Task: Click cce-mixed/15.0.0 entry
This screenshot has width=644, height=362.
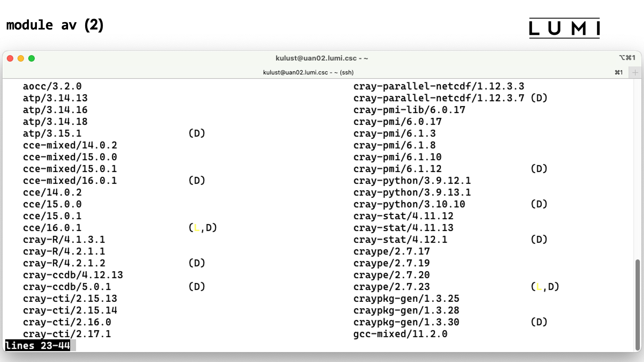Action: click(70, 157)
